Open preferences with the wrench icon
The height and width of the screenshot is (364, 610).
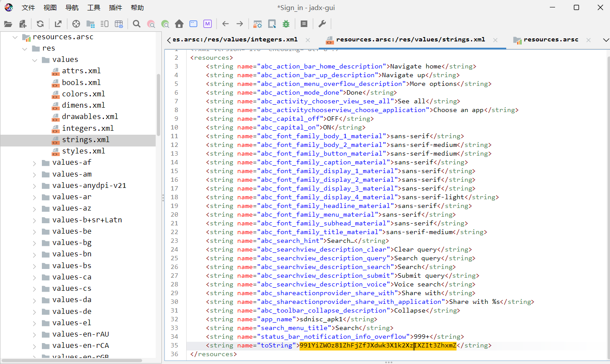[322, 24]
